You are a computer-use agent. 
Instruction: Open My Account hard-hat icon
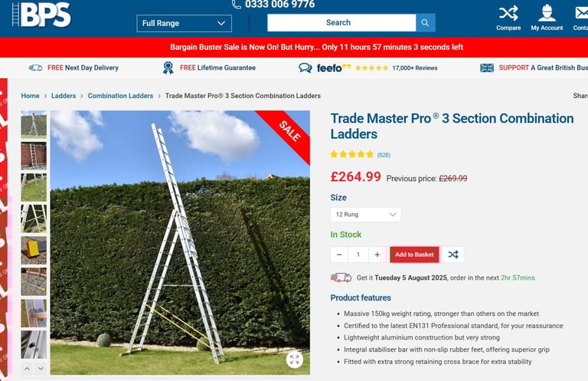tap(547, 13)
